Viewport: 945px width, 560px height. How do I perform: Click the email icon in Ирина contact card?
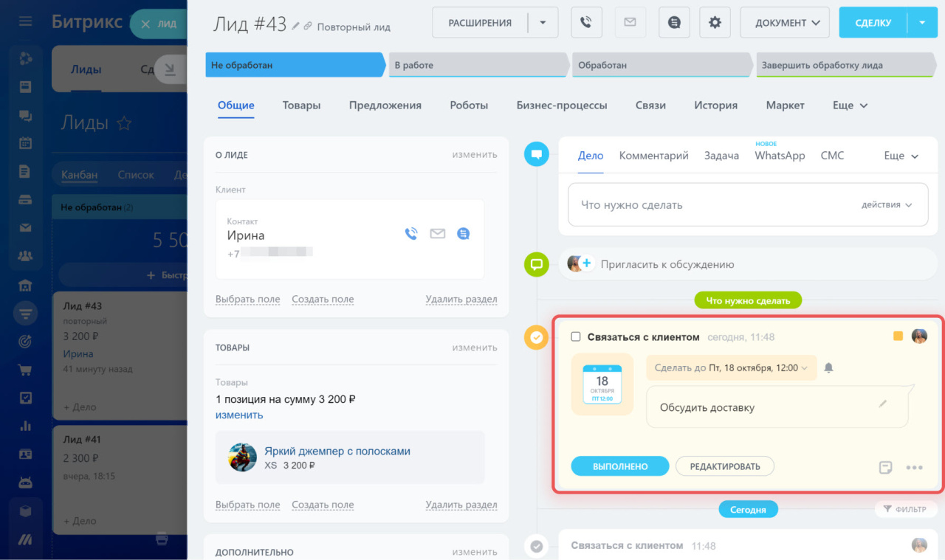point(438,234)
